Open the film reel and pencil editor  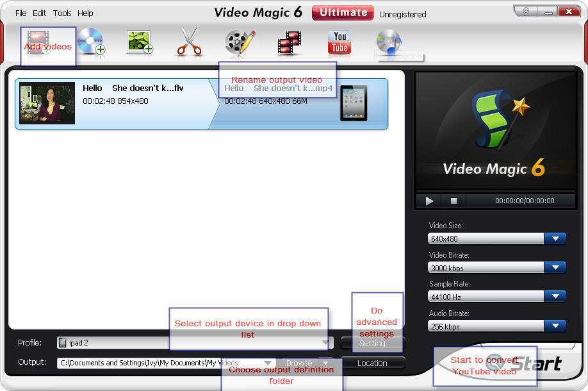coord(240,42)
